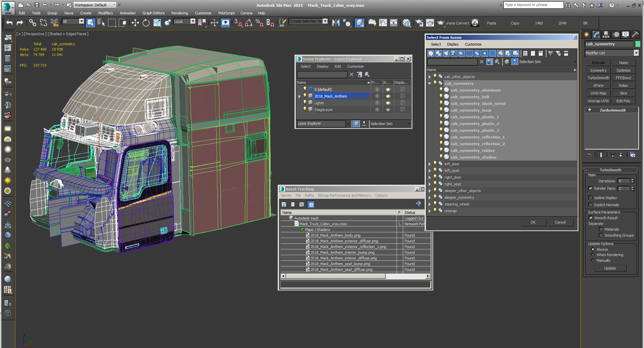
Task: Click Configure Modifier Sets icon
Action: point(633,154)
